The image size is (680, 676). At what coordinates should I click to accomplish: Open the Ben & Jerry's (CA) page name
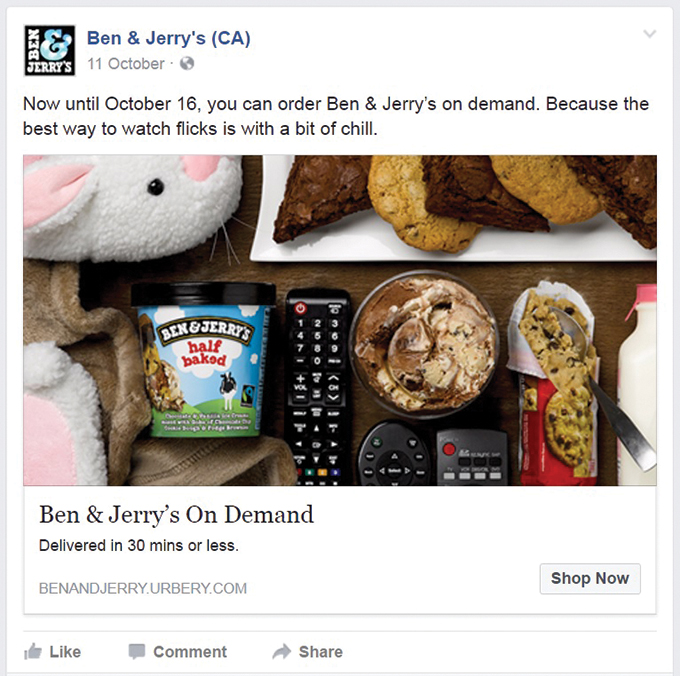click(x=169, y=38)
